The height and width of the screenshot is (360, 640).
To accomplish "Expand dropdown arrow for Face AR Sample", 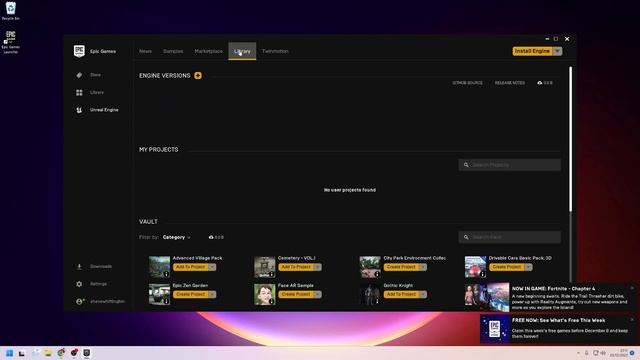I will [318, 294].
